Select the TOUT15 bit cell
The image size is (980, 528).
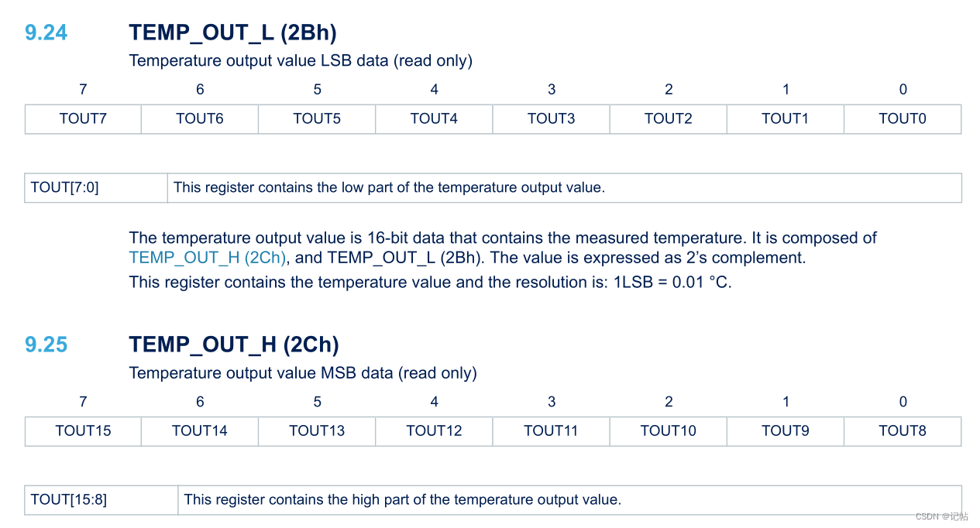pyautogui.click(x=83, y=431)
